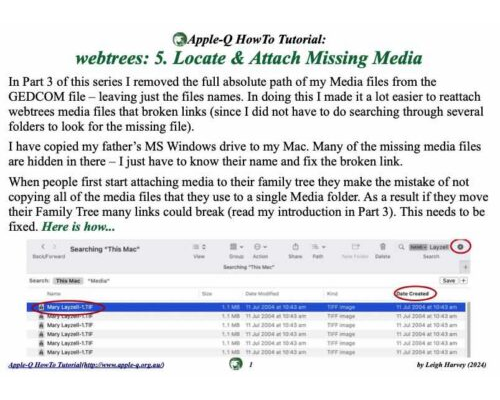Sort by the Size column header
This screenshot has width=500, height=400.
tap(207, 294)
